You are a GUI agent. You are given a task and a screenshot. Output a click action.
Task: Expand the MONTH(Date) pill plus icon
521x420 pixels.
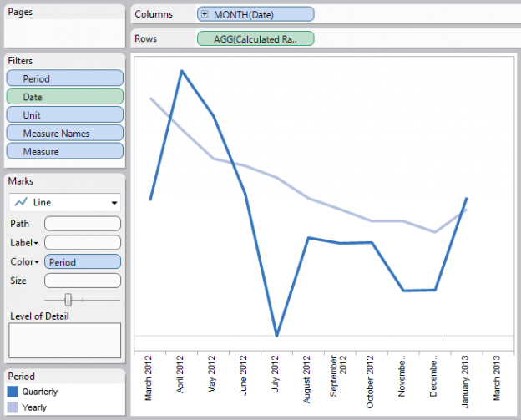(x=205, y=15)
